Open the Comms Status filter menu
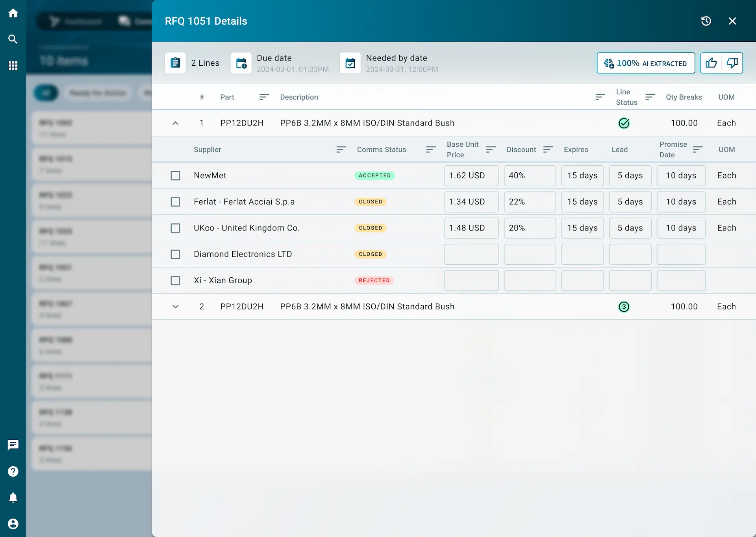Viewport: 756px width, 537px height. tap(431, 149)
